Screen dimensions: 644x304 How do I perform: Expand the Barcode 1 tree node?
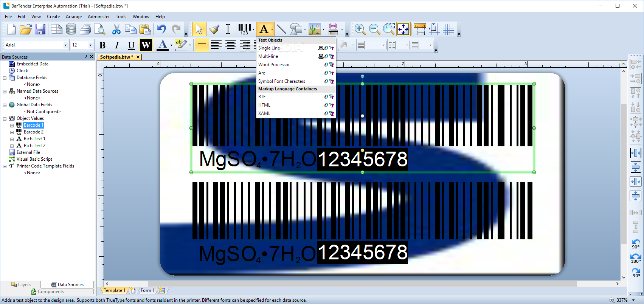coord(12,126)
